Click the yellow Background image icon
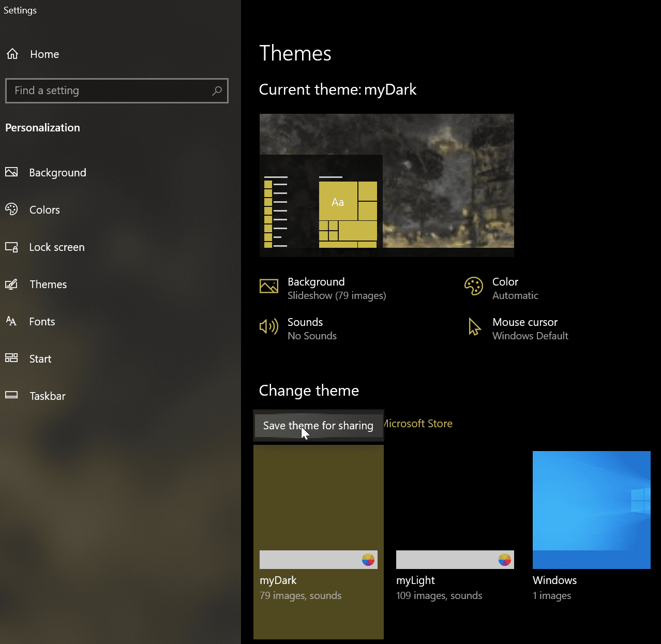Screen dimensions: 661x644 (269, 286)
